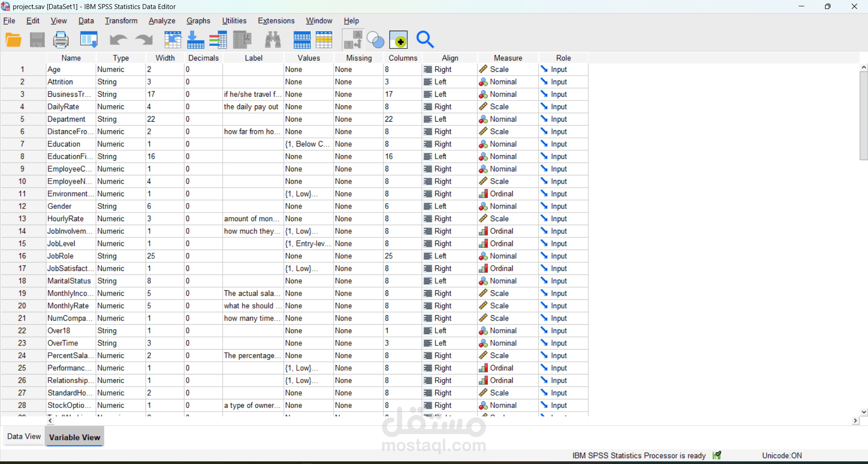Click the Left align icon in Department row
Viewport: 868px width, 464px height.
(x=428, y=119)
